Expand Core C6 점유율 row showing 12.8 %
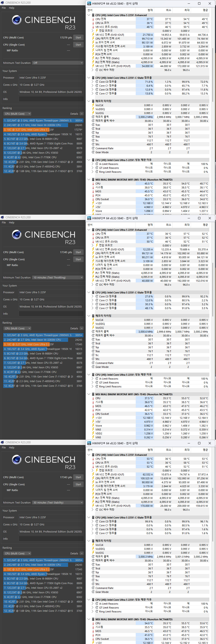216x644 pixels. tap(93, 90)
